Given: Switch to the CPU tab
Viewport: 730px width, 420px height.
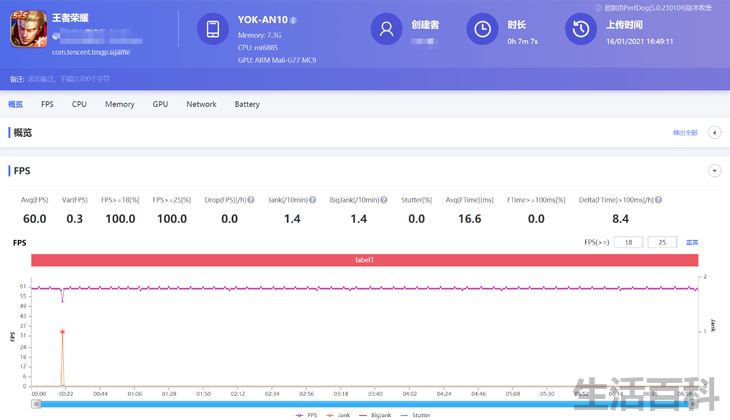Looking at the screenshot, I should (x=79, y=104).
